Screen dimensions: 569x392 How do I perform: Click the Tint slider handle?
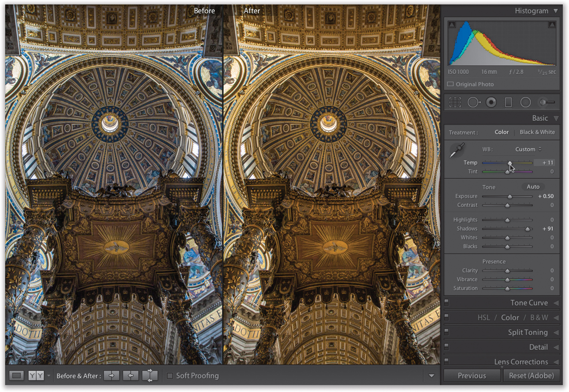[x=508, y=172]
